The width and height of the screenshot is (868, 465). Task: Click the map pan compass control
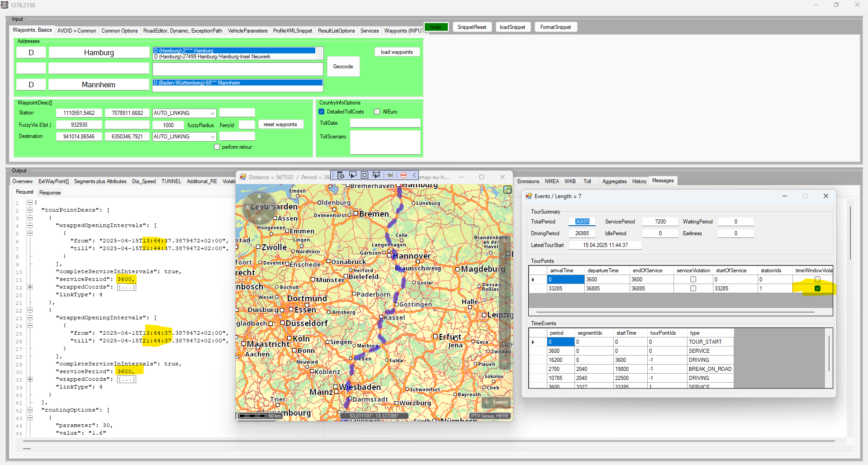pyautogui.click(x=259, y=208)
